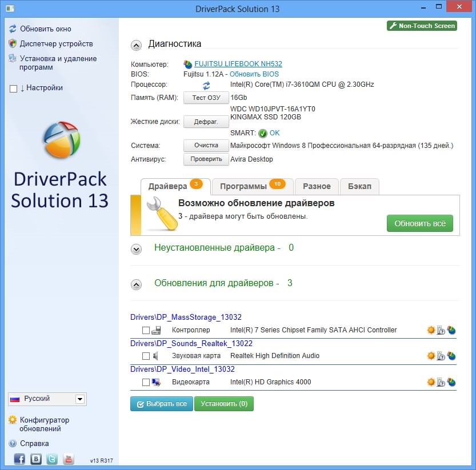The height and width of the screenshot is (470, 476).
Task: Expand the Неустановленные драйвера section
Action: pyautogui.click(x=136, y=249)
